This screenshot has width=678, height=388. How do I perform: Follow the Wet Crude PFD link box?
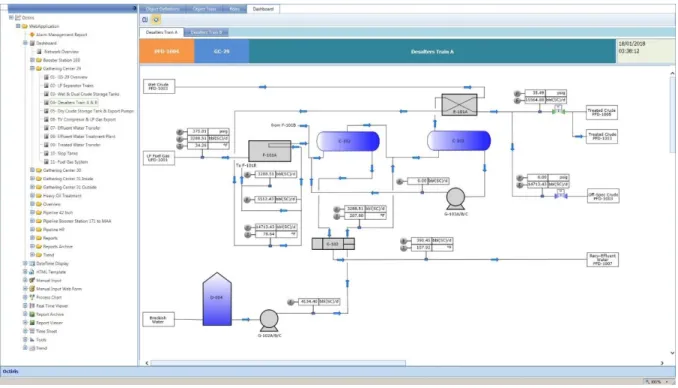click(159, 87)
